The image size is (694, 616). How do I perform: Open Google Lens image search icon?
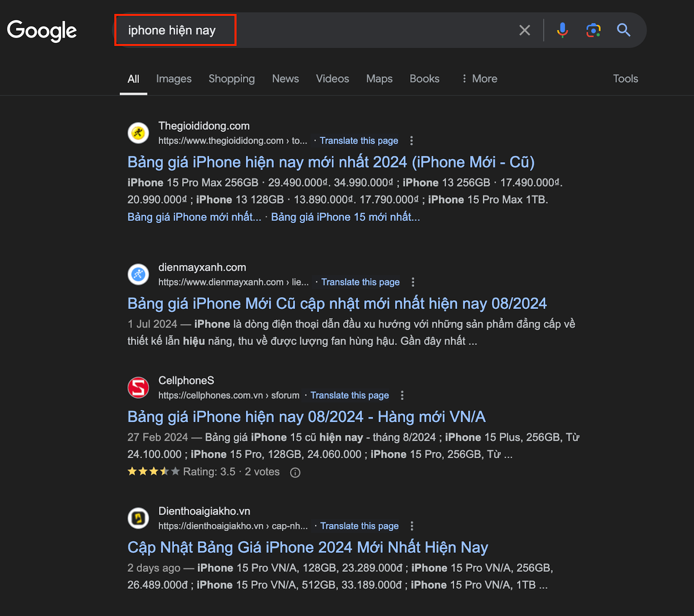(593, 30)
